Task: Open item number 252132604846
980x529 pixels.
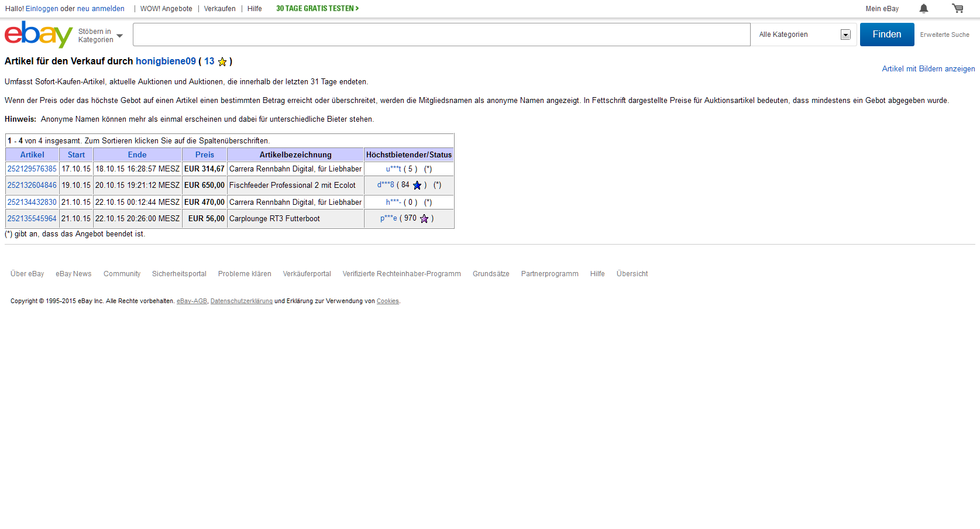Action: [x=32, y=186]
